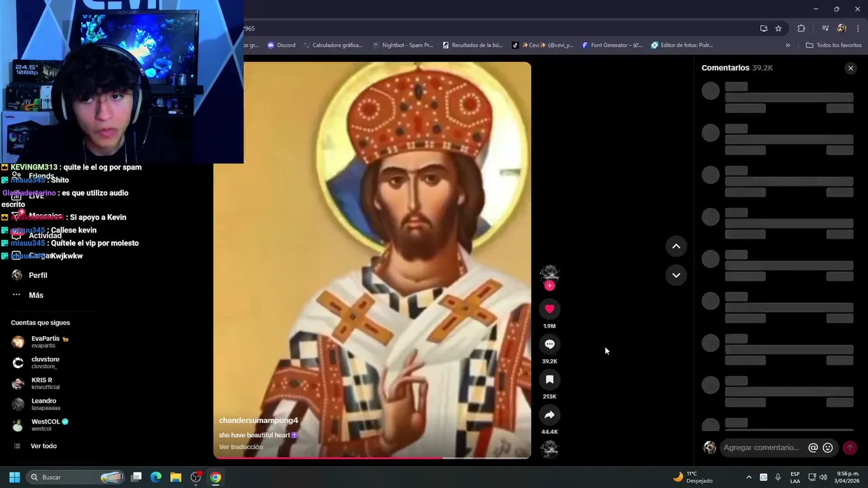Viewport: 868px width, 488px height.
Task: Switch to Google Chrome on the taskbar
Action: pyautogui.click(x=215, y=477)
